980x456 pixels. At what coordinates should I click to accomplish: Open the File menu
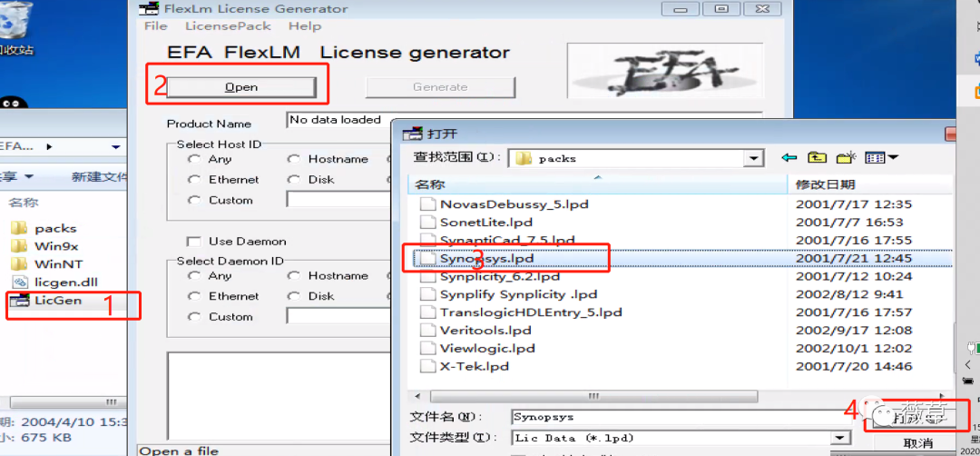(x=156, y=26)
